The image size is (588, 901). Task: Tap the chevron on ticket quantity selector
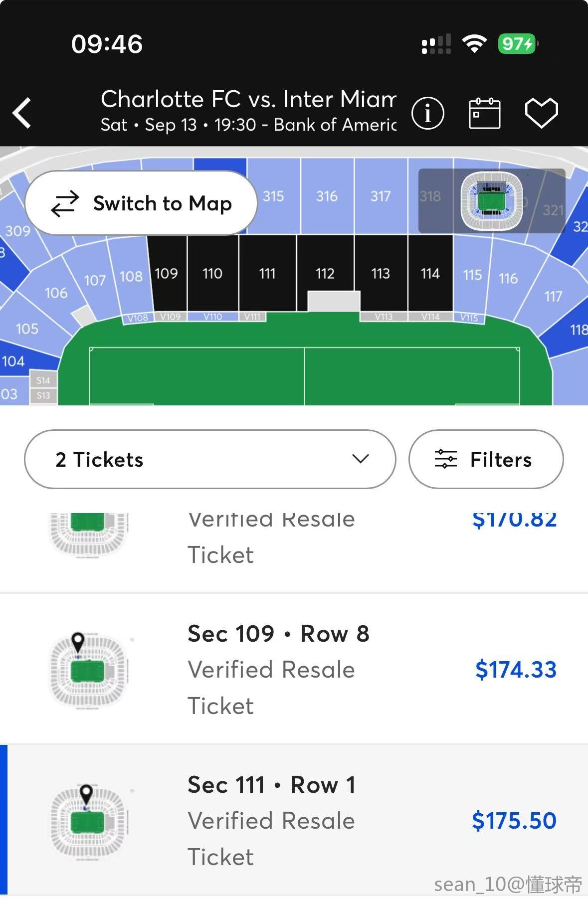(x=360, y=459)
